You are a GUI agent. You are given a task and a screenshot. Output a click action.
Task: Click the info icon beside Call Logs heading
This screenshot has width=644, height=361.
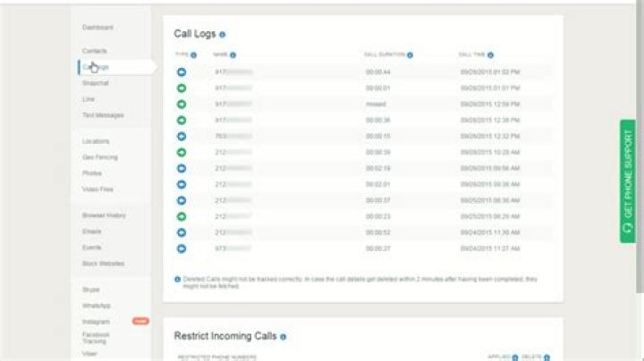tap(222, 35)
